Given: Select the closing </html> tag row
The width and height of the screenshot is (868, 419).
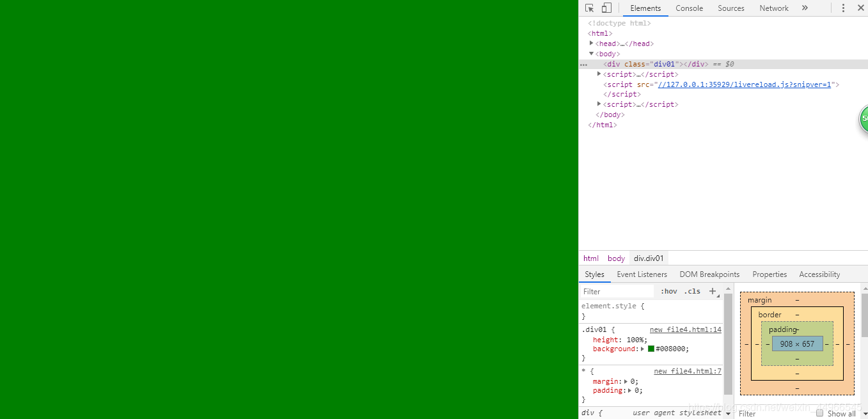Looking at the screenshot, I should [602, 125].
